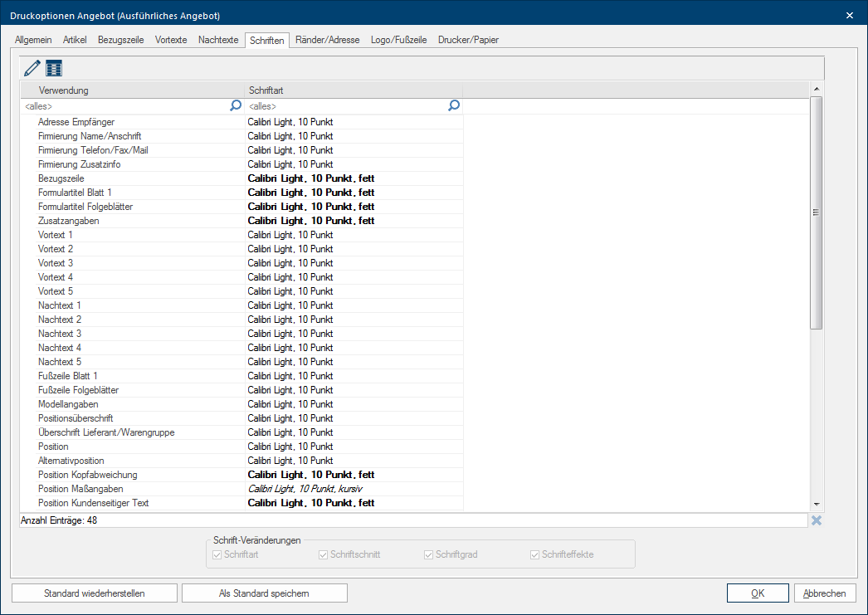Open the Bezugszeile tab

pos(120,40)
